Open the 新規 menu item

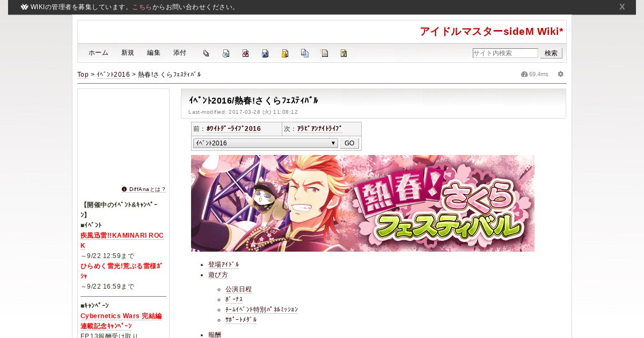[x=128, y=53]
